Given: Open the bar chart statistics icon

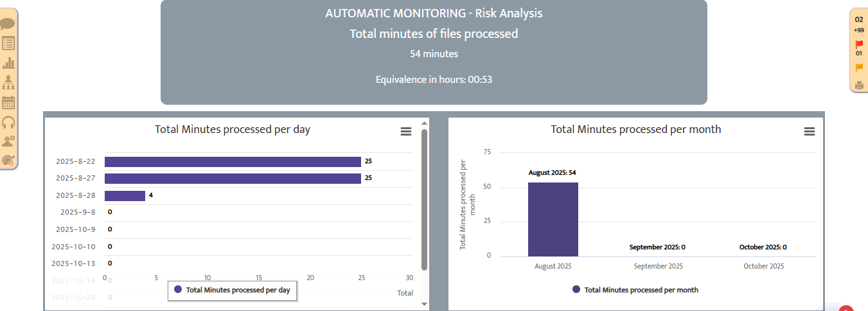Looking at the screenshot, I should (x=8, y=63).
